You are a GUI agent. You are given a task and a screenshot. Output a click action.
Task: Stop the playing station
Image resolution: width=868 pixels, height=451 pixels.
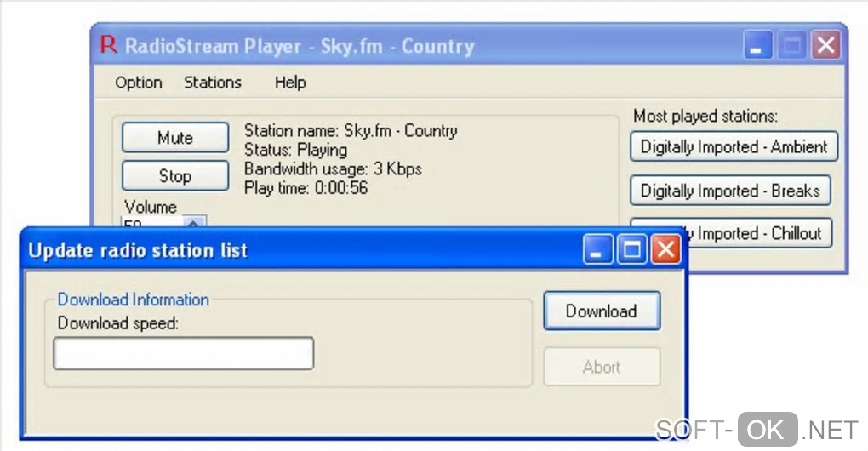[x=175, y=175]
